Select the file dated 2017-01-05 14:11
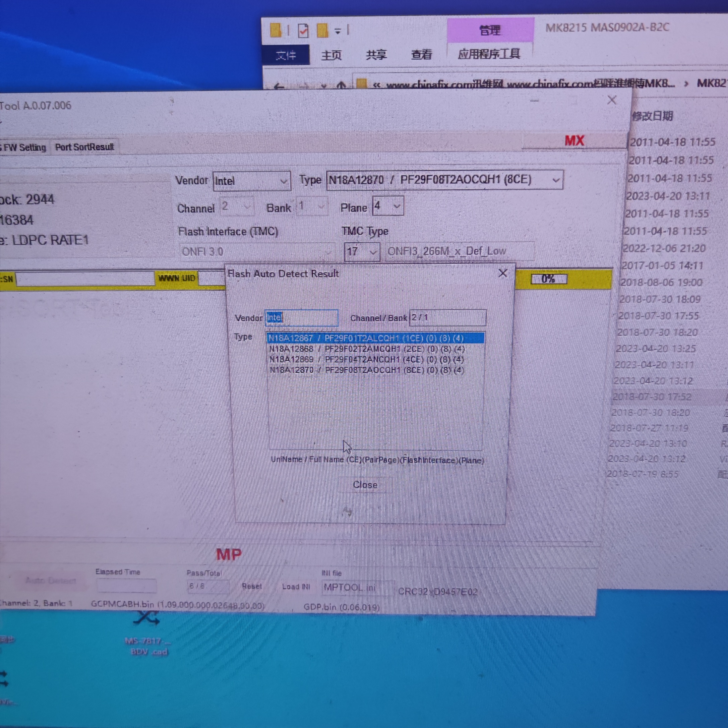728x728 pixels. [x=662, y=266]
